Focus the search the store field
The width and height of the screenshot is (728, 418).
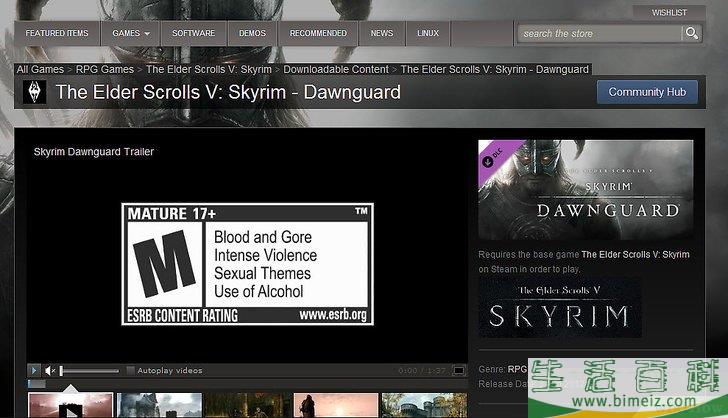click(599, 33)
